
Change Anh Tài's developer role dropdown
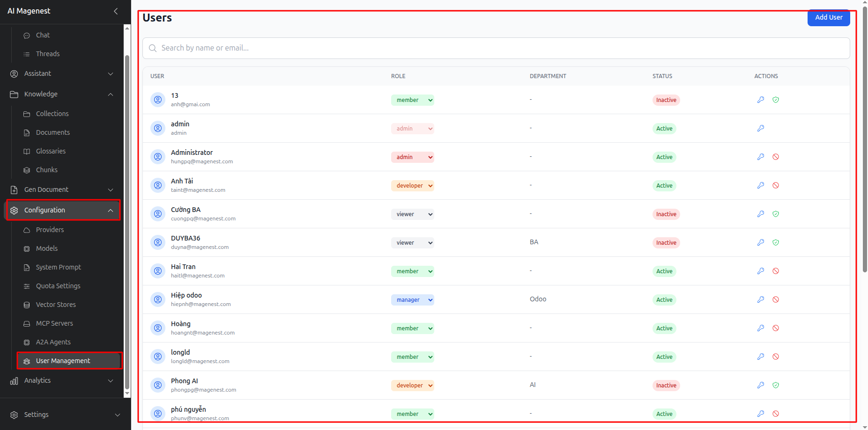click(x=413, y=186)
